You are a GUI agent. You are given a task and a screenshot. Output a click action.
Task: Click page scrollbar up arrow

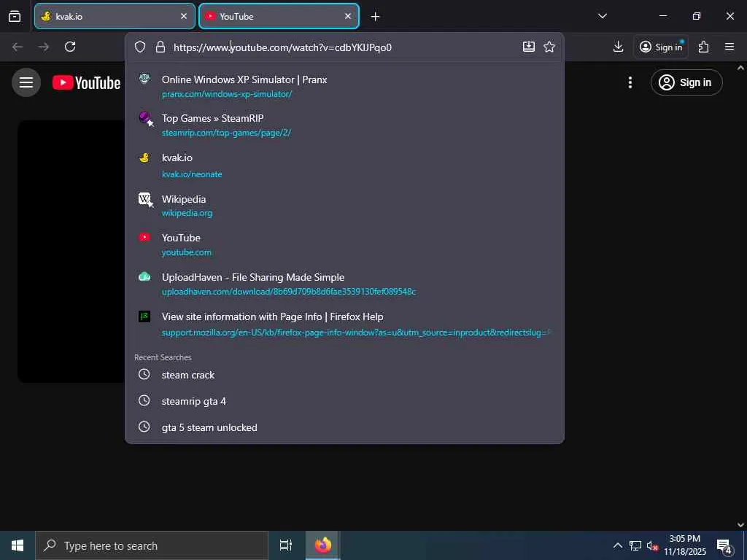point(741,68)
